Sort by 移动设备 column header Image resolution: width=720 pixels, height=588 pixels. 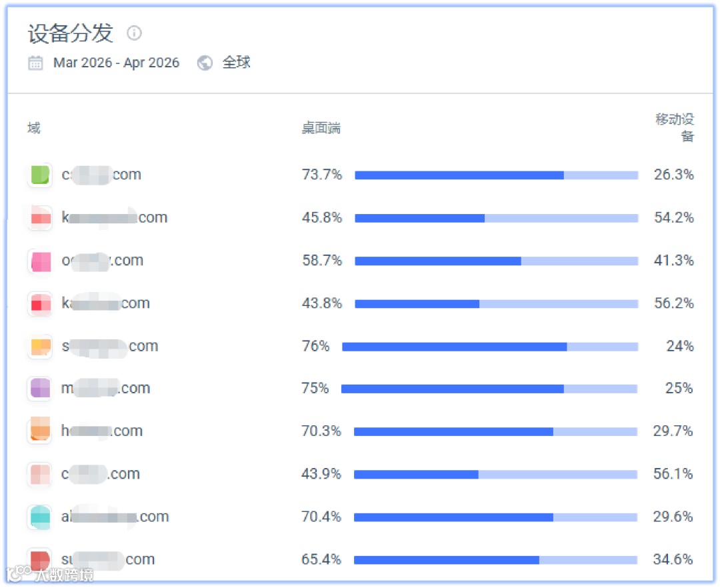[675, 127]
